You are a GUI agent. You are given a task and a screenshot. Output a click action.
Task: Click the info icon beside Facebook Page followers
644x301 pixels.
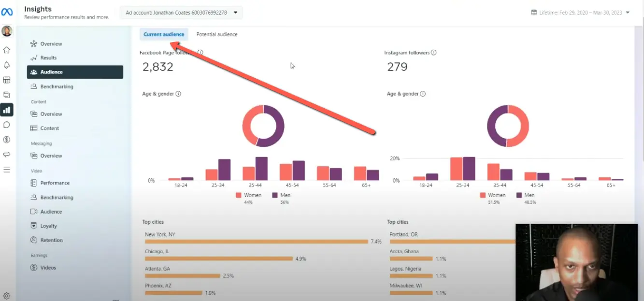pos(200,52)
